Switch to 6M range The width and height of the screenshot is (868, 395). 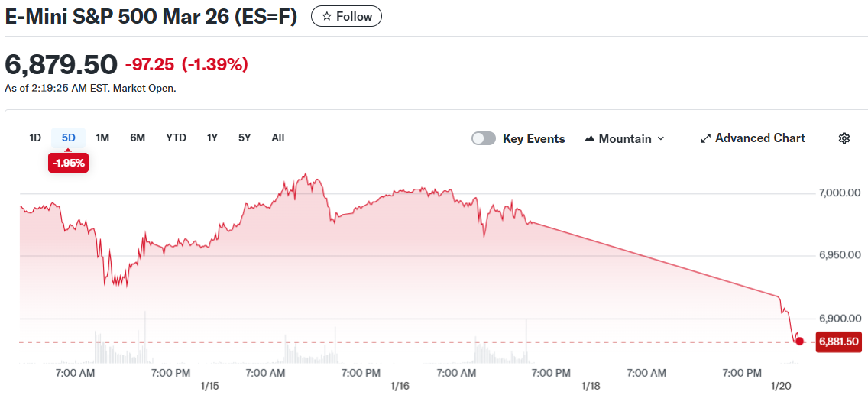138,138
